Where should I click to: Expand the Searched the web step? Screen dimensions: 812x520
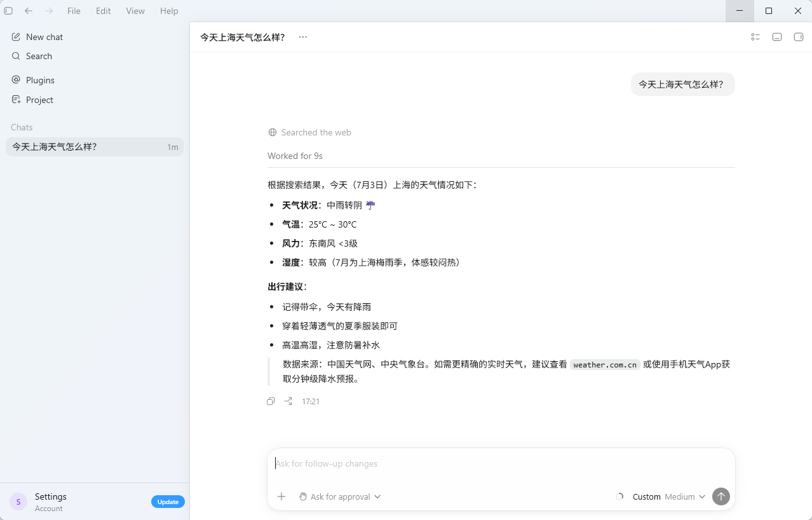(x=309, y=132)
